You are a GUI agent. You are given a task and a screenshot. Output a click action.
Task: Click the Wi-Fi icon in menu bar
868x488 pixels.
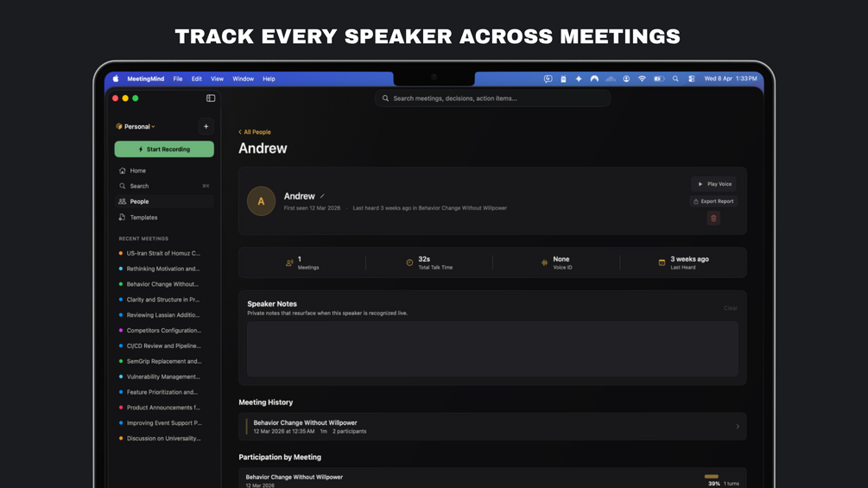642,79
